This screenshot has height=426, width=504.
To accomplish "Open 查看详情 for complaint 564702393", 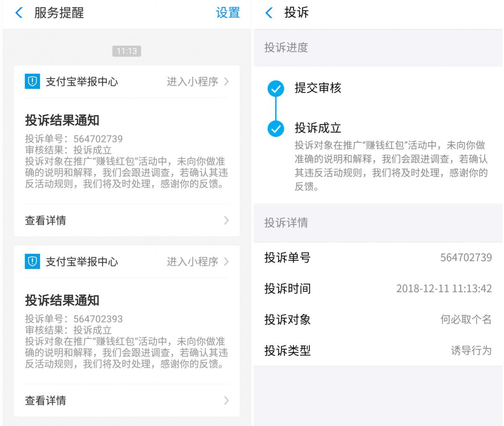I will click(45, 400).
